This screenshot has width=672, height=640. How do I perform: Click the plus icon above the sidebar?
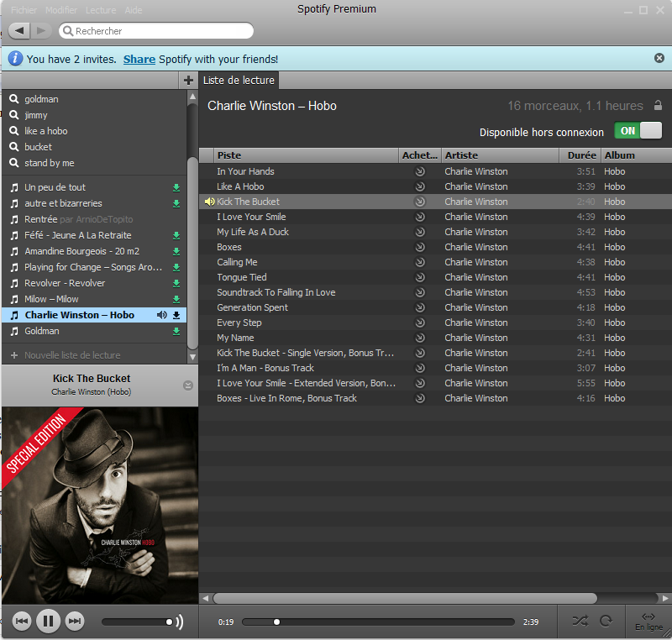click(x=188, y=80)
